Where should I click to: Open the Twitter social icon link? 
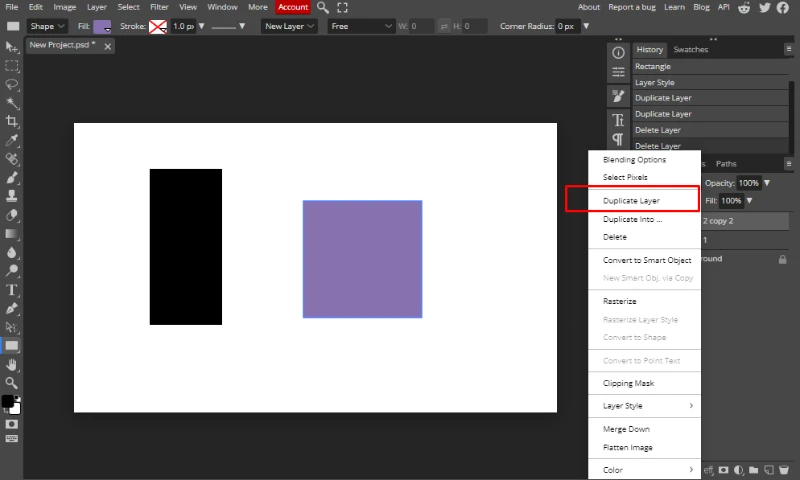765,7
